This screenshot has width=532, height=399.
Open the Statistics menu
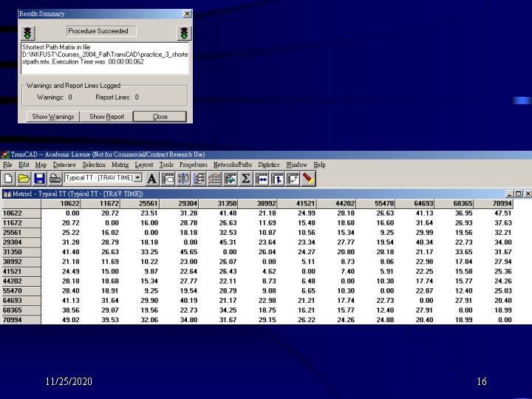click(x=269, y=165)
